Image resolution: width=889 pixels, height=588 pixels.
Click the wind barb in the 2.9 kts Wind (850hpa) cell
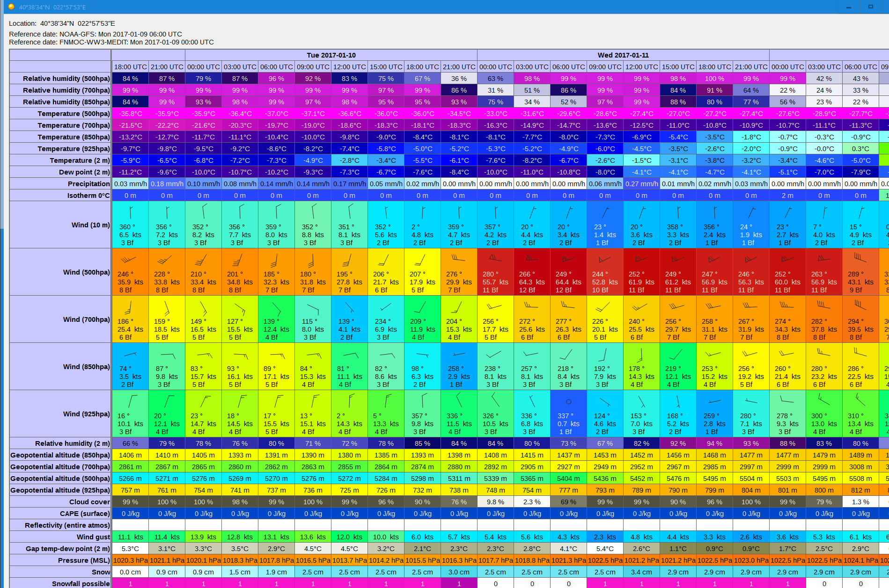[459, 354]
